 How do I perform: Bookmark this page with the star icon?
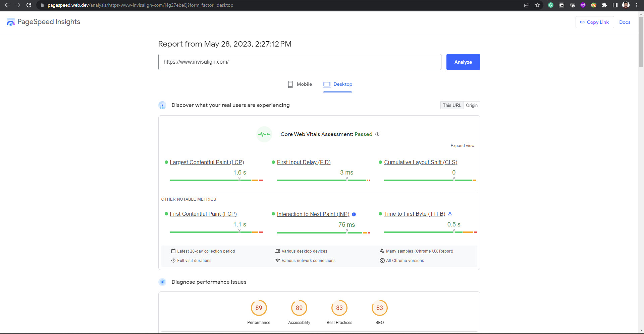pyautogui.click(x=537, y=5)
